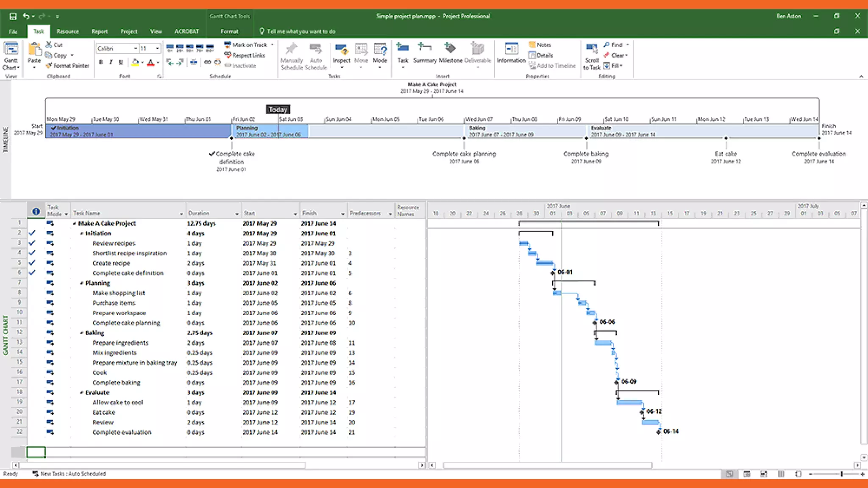This screenshot has width=868, height=488.
Task: Click the Eat cake timeline milestone
Action: pyautogui.click(x=726, y=138)
